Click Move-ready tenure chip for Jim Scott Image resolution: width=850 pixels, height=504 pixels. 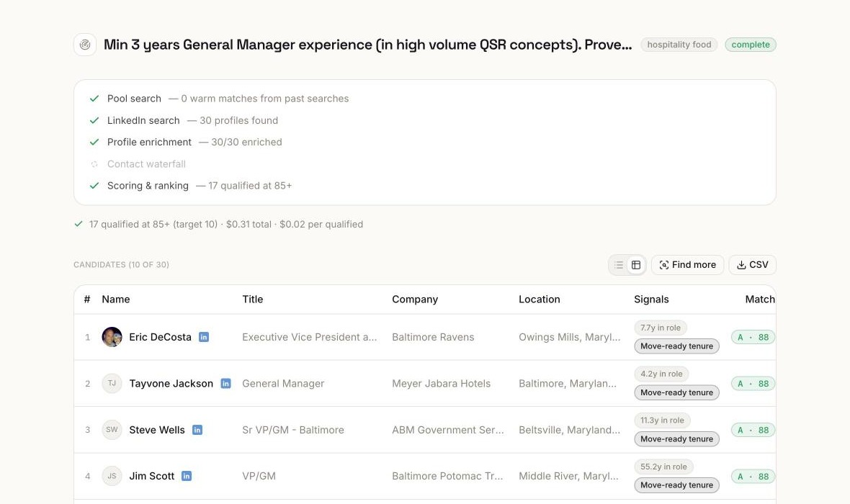coord(676,485)
